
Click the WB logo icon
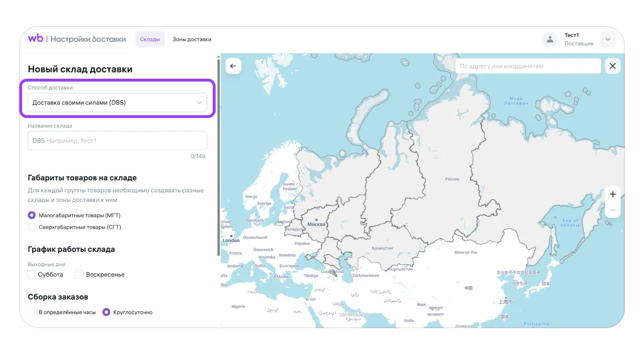(35, 39)
